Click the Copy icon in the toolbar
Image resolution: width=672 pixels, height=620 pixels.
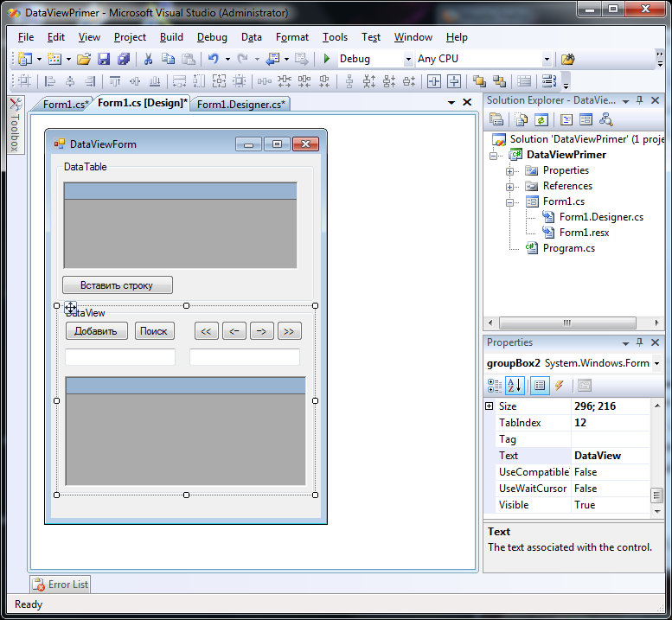168,59
